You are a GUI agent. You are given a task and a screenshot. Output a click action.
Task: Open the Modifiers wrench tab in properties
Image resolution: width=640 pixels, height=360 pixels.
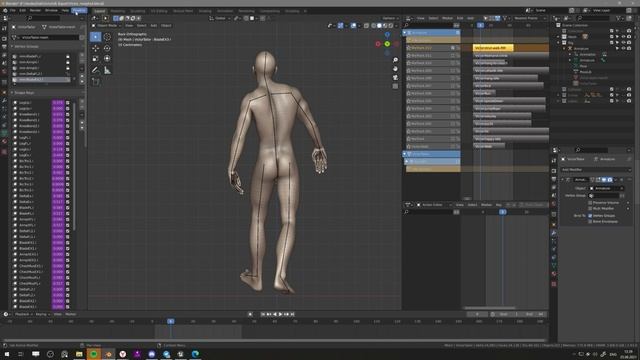pos(554,233)
